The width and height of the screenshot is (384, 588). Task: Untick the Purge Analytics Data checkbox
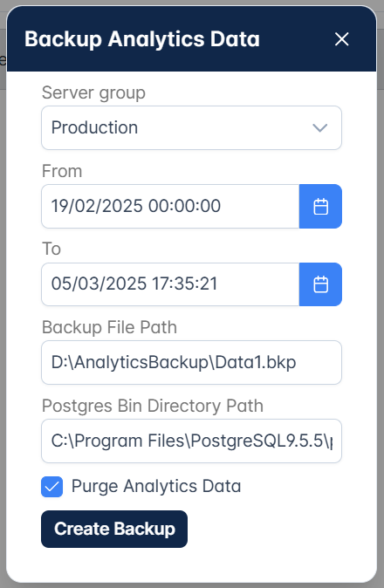pos(51,487)
